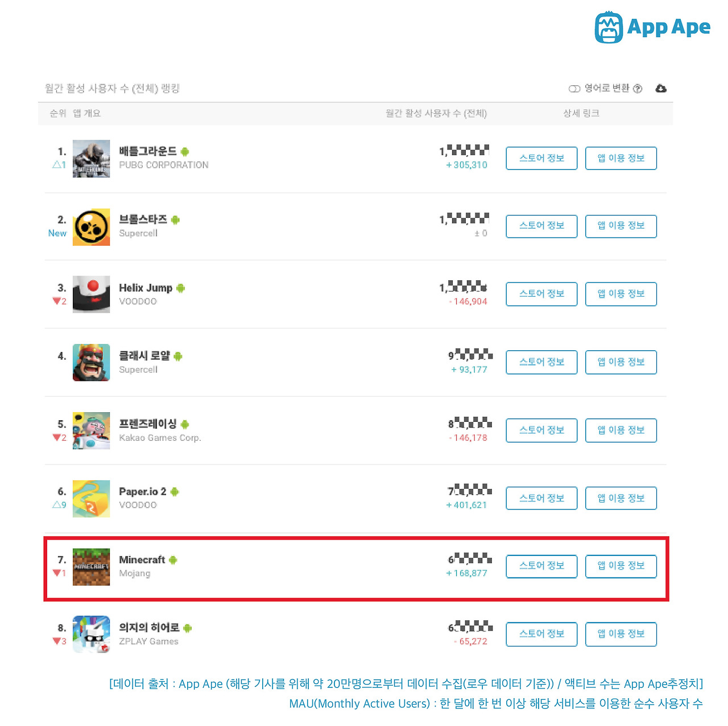Click 스토어 정보 for Helix Jump

coord(541,294)
